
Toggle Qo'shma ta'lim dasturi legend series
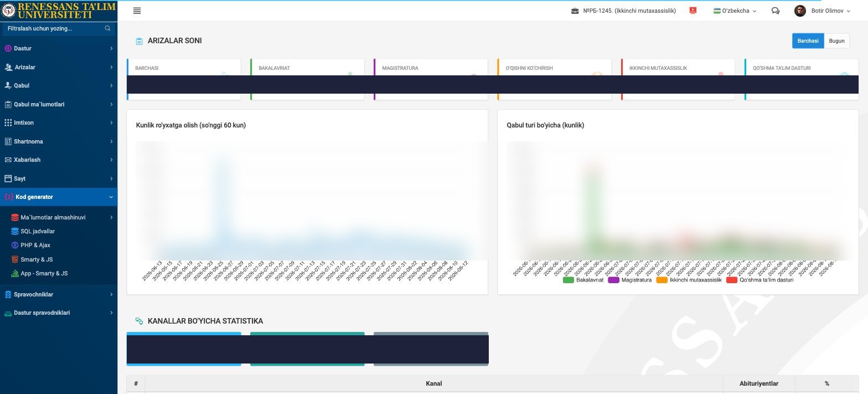(x=759, y=280)
